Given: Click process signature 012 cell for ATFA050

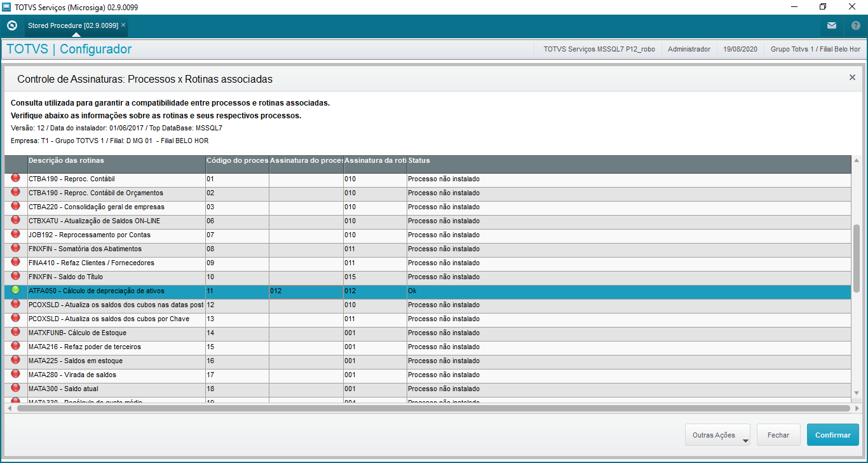Looking at the screenshot, I should click(306, 291).
